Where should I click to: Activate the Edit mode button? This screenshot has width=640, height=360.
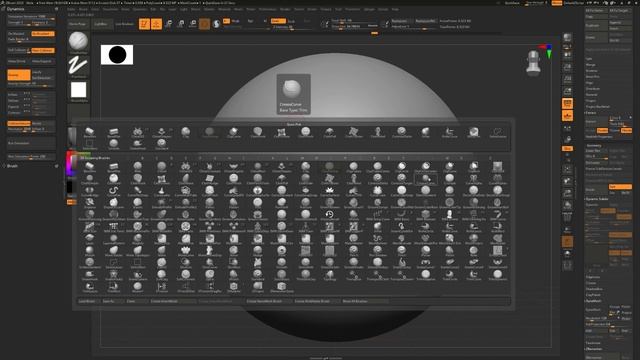point(144,24)
